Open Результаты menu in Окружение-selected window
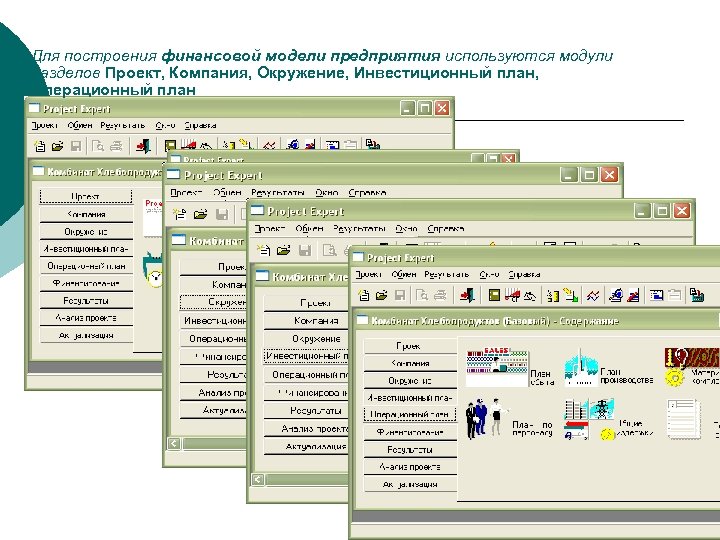The image size is (720, 540). pos(278,192)
